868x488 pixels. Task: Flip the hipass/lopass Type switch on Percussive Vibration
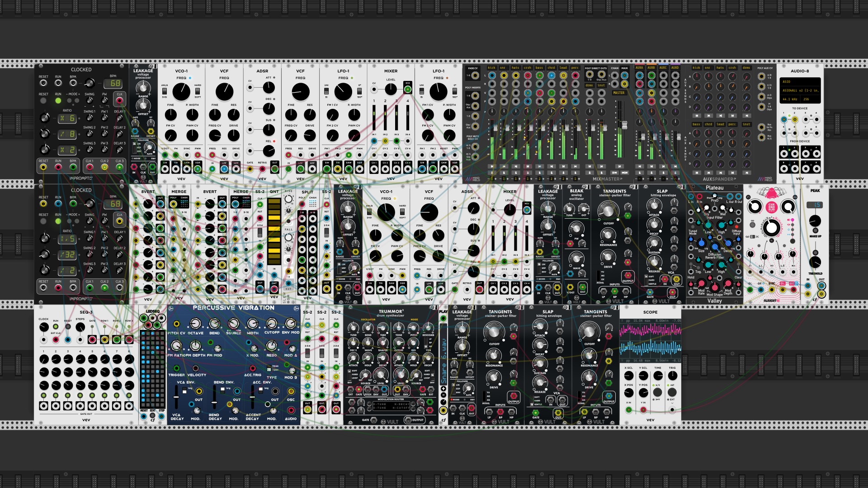(x=269, y=368)
